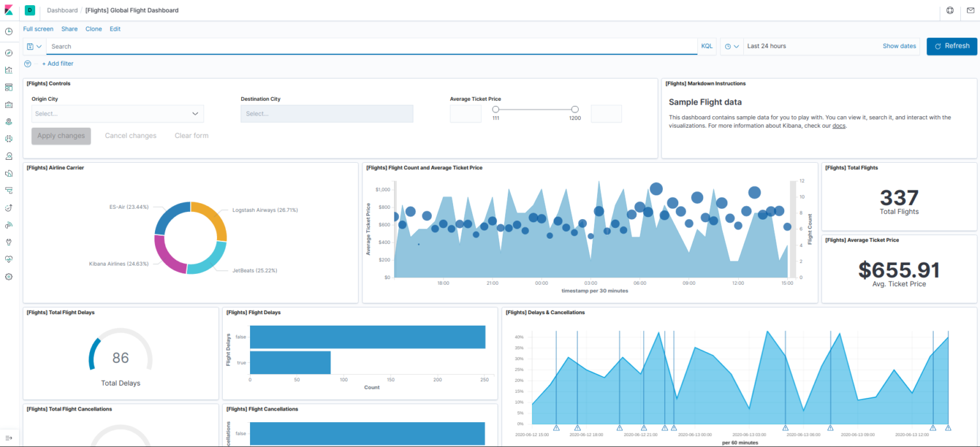Viewport: 980px width, 447px height.
Task: Open the Maps app icon
Action: (9, 121)
